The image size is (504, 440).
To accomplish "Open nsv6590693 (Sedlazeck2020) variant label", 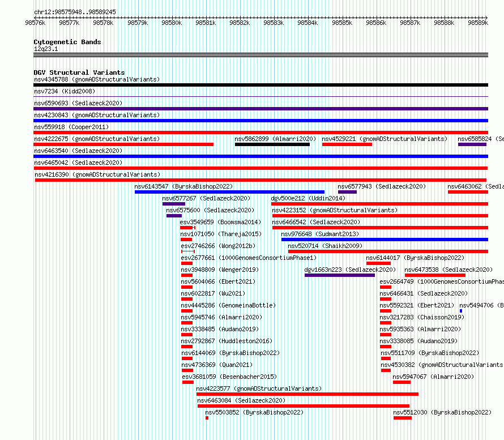I will pos(78,103).
